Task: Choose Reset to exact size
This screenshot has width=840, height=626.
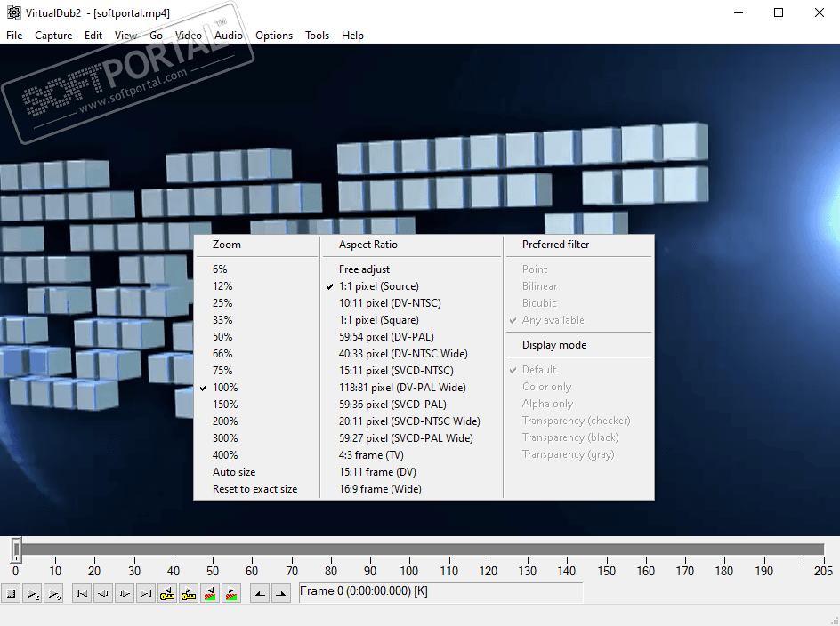Action: (x=257, y=489)
